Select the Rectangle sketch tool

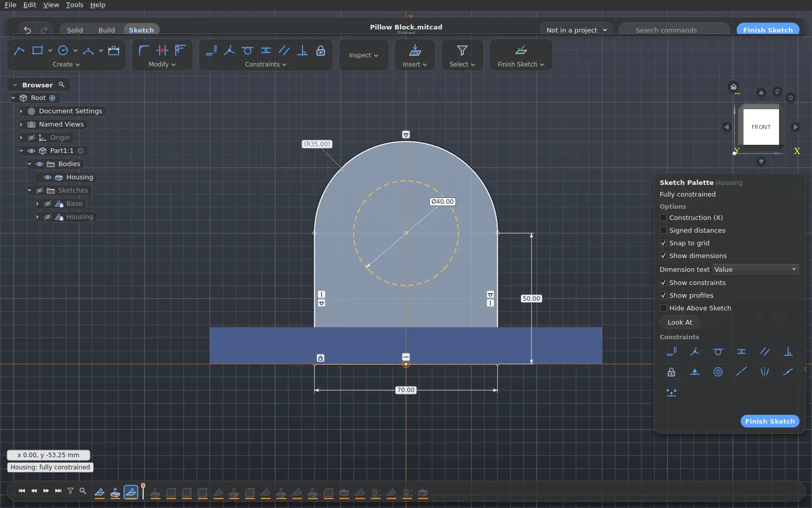[x=38, y=50]
